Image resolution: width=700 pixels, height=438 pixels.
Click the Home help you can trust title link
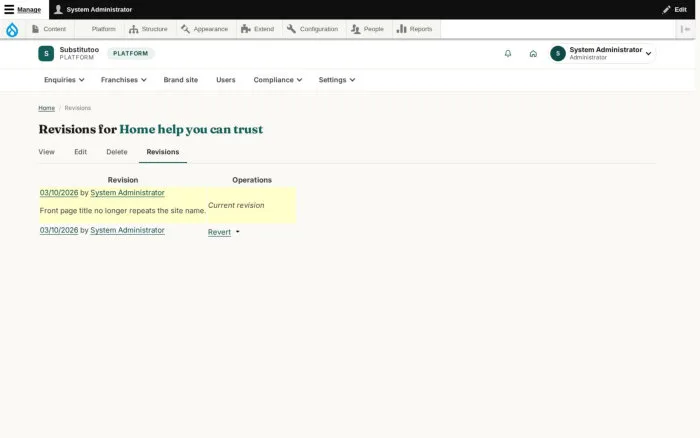point(191,129)
